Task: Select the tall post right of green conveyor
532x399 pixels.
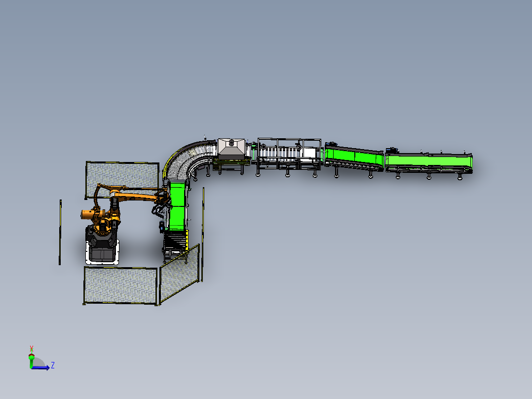Action: [x=203, y=234]
